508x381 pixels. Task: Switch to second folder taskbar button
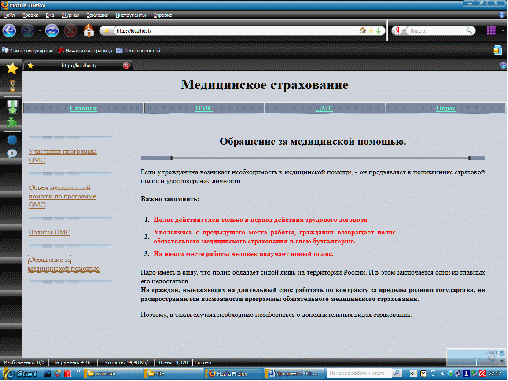point(173,374)
